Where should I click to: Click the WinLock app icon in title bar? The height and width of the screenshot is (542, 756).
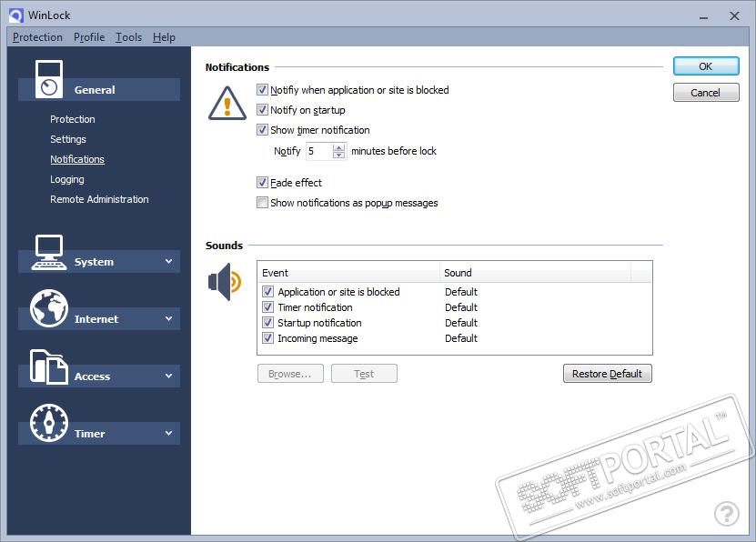click(x=15, y=15)
